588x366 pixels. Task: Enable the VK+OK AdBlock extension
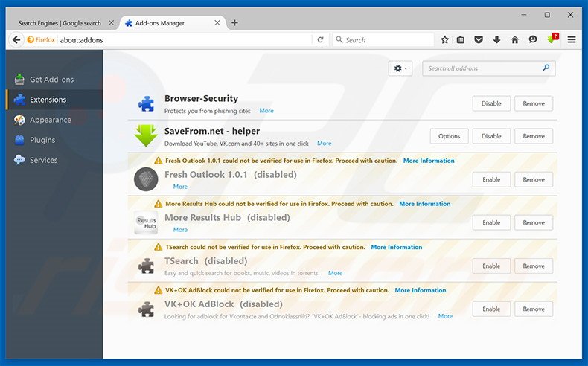491,309
